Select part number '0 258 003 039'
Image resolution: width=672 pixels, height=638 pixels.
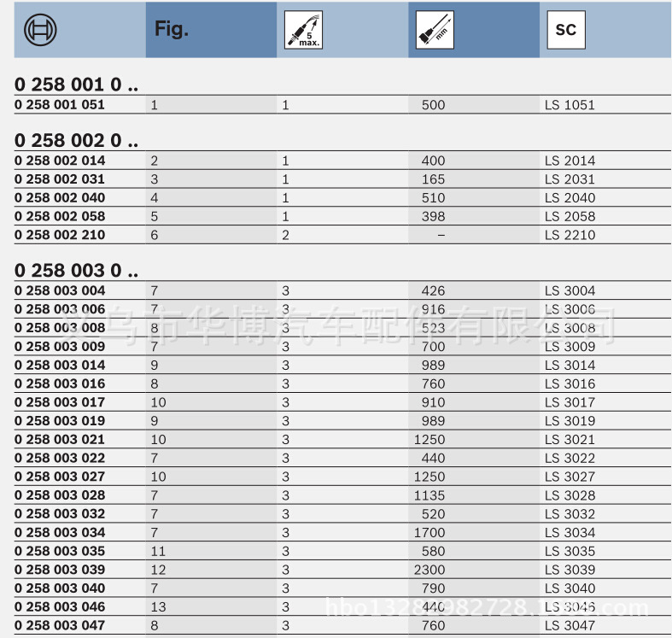[60, 570]
